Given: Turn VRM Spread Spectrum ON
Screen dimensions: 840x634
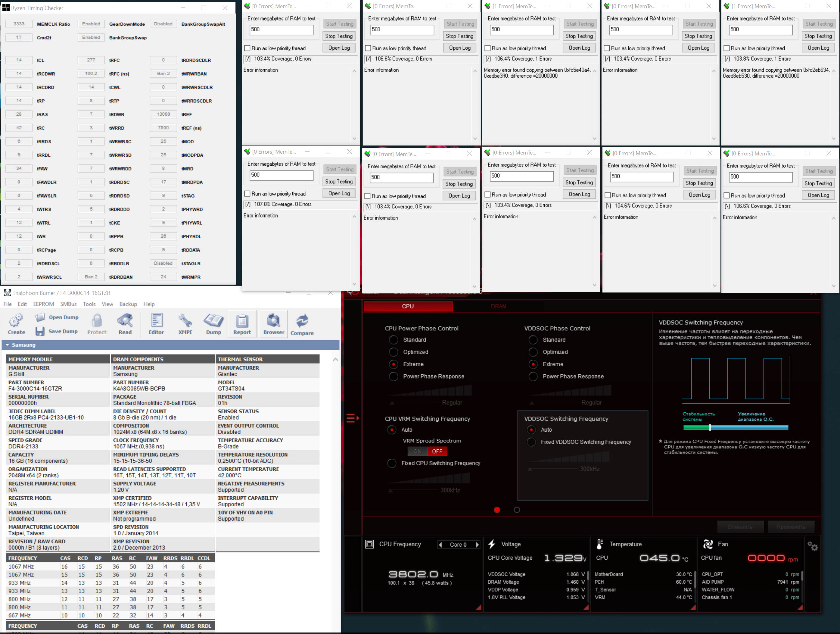Looking at the screenshot, I should coord(417,451).
